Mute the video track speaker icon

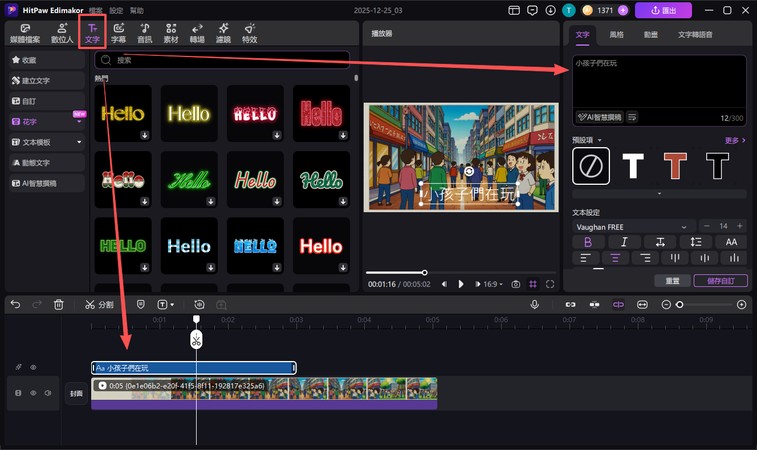(x=48, y=393)
